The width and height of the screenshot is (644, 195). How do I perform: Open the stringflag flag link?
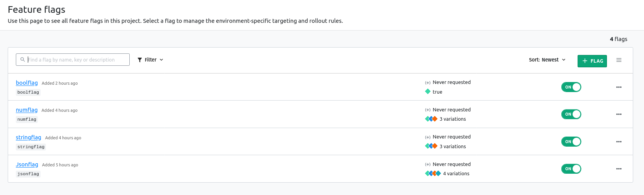pos(28,137)
